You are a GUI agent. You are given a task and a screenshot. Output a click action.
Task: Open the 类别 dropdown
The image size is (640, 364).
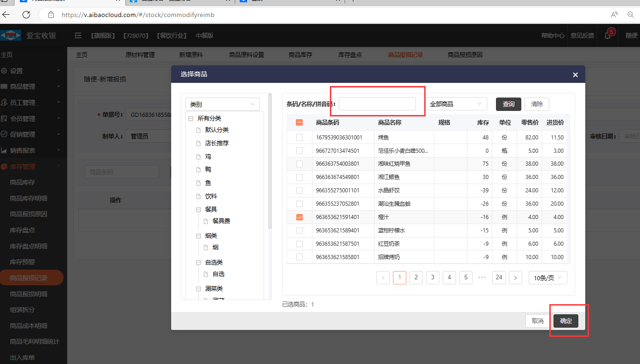pos(222,104)
